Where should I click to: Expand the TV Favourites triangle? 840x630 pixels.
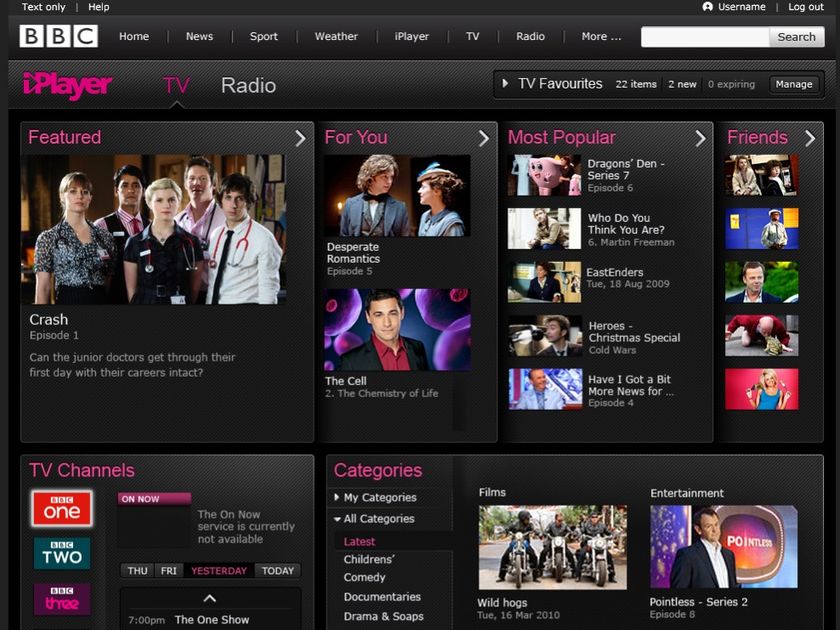(x=505, y=84)
